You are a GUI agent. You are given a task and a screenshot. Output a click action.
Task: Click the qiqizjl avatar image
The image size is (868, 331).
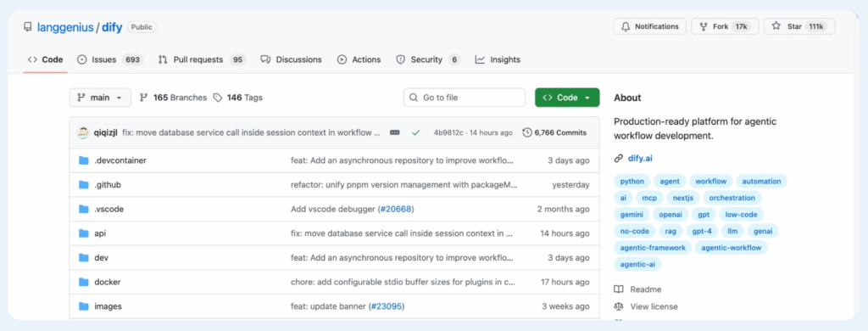(x=83, y=132)
